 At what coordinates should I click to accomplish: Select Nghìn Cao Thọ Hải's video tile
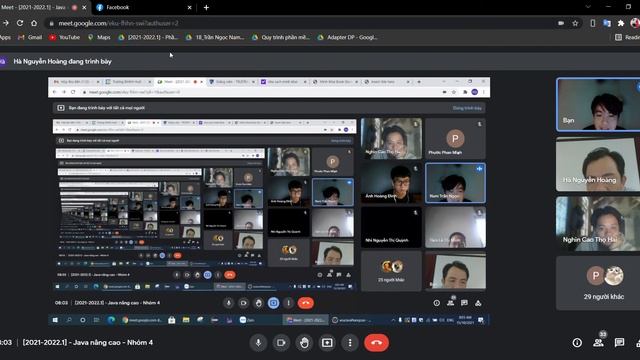(598, 224)
